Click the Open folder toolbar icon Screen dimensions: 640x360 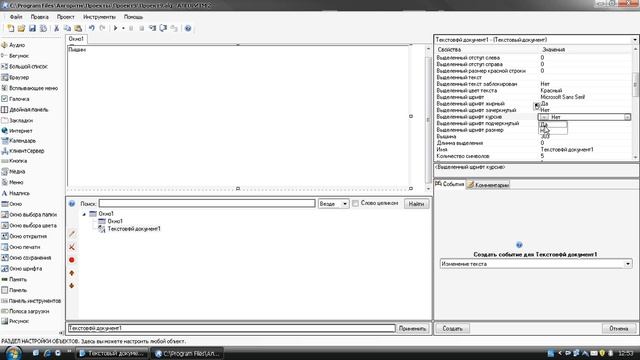[21, 28]
